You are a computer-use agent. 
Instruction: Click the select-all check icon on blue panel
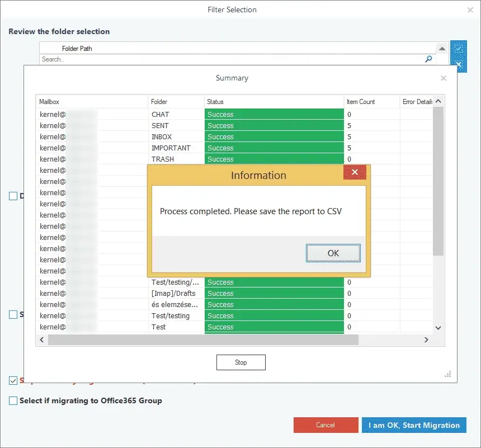click(459, 49)
